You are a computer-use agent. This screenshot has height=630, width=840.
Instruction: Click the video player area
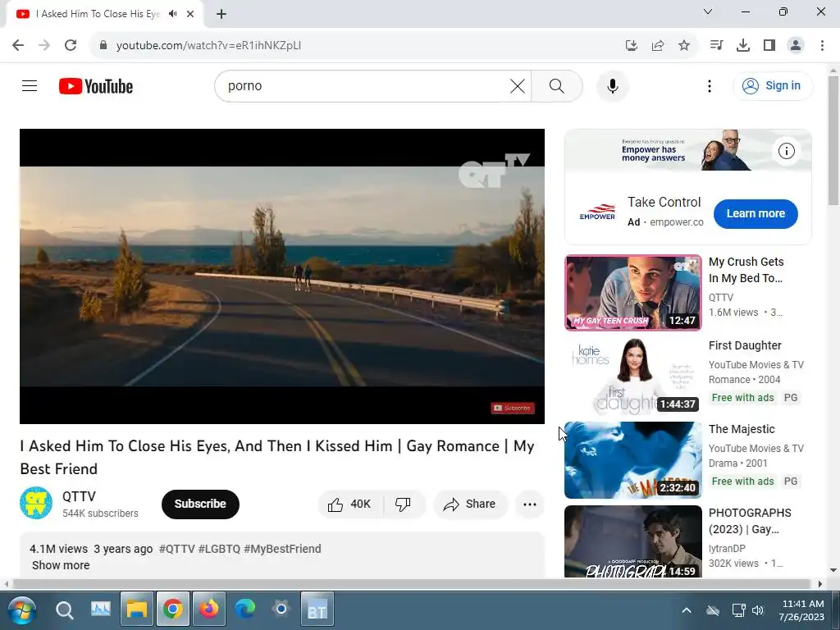click(x=282, y=276)
